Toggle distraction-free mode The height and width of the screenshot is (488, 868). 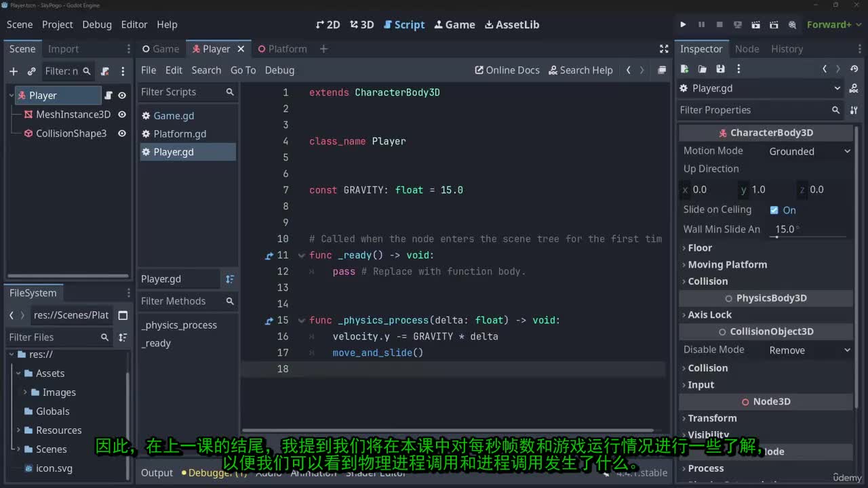(664, 49)
